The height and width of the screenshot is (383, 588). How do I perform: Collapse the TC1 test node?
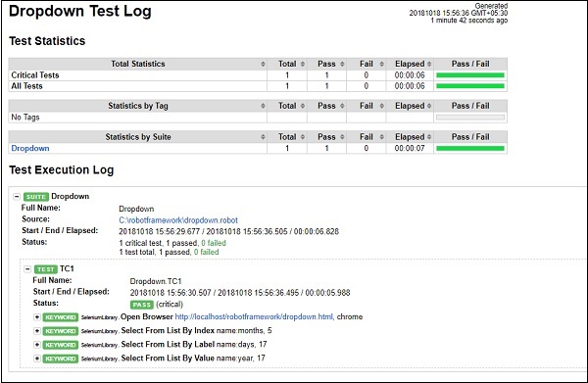pos(27,269)
